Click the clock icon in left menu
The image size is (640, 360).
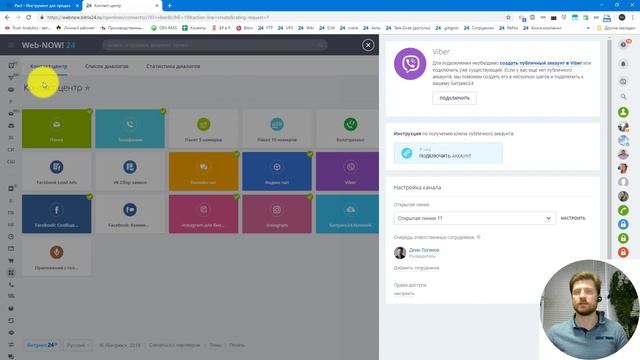11,237
